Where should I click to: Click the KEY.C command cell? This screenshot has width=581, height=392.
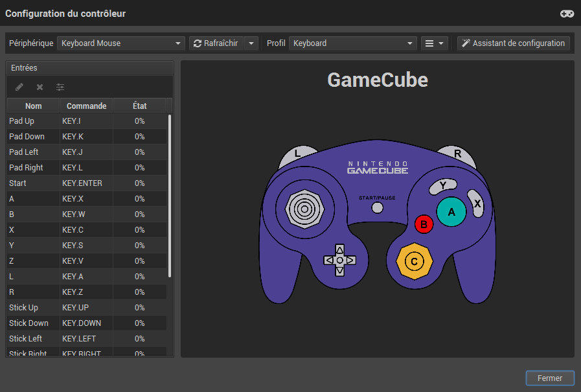(86, 230)
